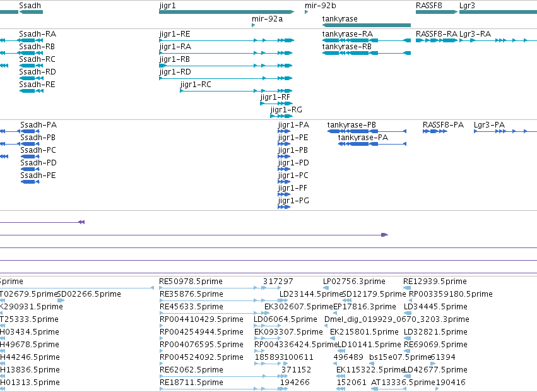This screenshot has width=537, height=392.
Task: Select the Lgr3 gene label
Action: click(x=467, y=6)
